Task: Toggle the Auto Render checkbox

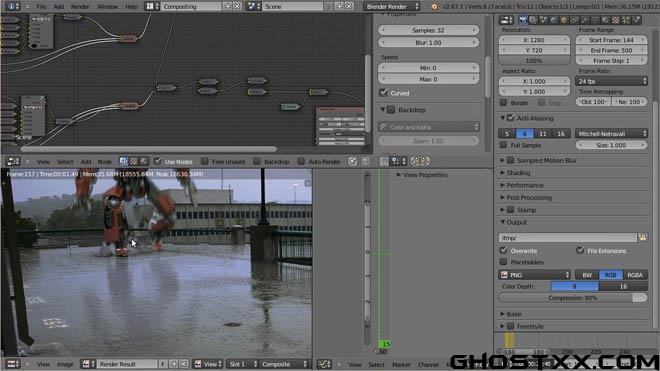Action: 301,161
